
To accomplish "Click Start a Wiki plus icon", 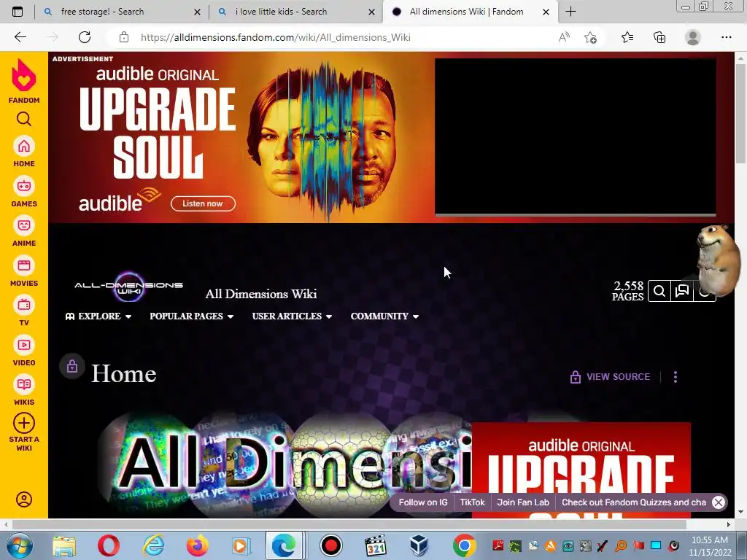I will pyautogui.click(x=24, y=423).
